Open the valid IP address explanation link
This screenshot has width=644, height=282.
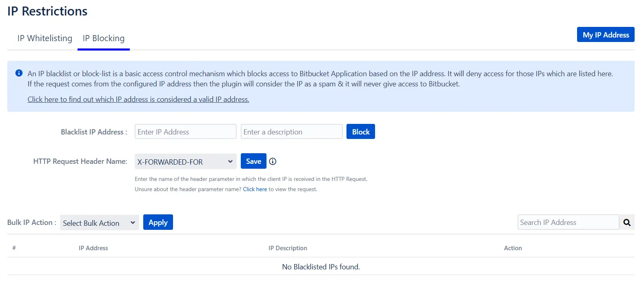click(138, 99)
